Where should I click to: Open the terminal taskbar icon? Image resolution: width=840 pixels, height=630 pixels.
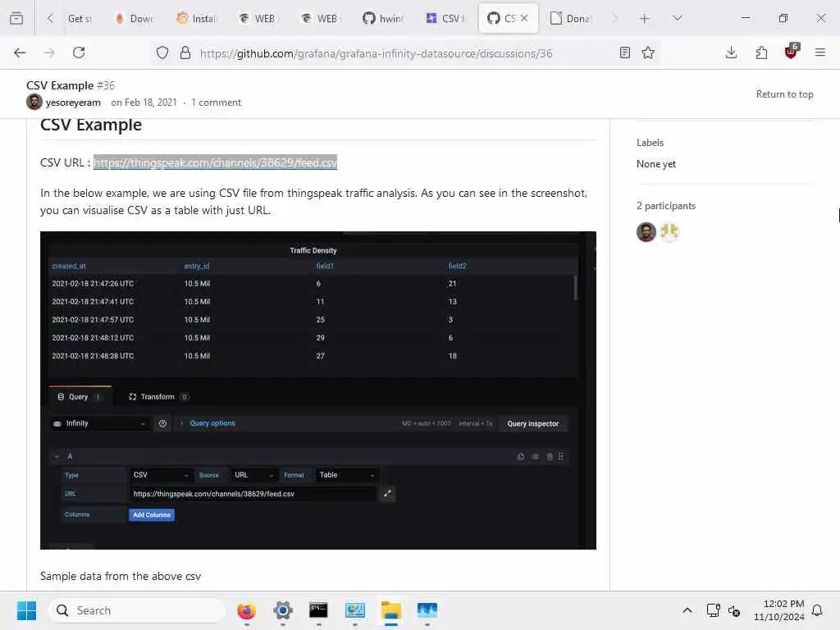(319, 610)
